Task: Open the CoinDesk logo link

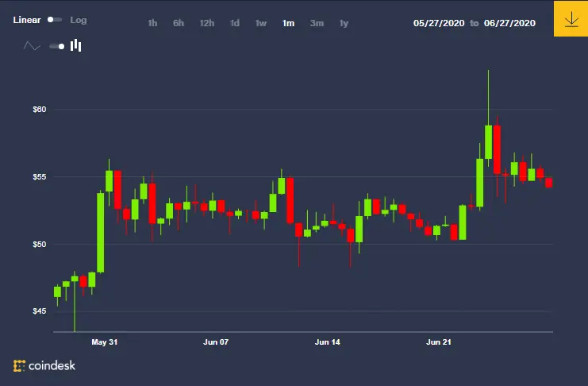Action: (44, 365)
